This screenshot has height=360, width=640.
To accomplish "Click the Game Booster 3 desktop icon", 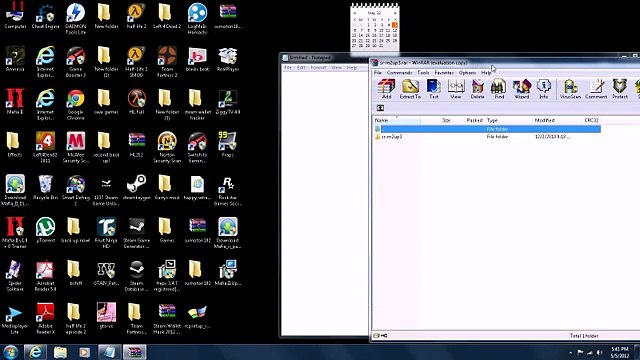I will (x=76, y=62).
